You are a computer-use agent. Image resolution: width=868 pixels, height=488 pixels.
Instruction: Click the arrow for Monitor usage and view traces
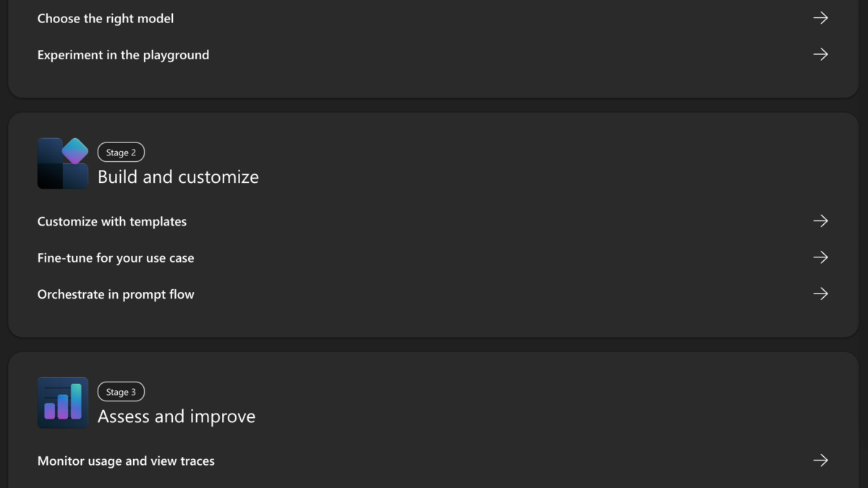(x=820, y=461)
